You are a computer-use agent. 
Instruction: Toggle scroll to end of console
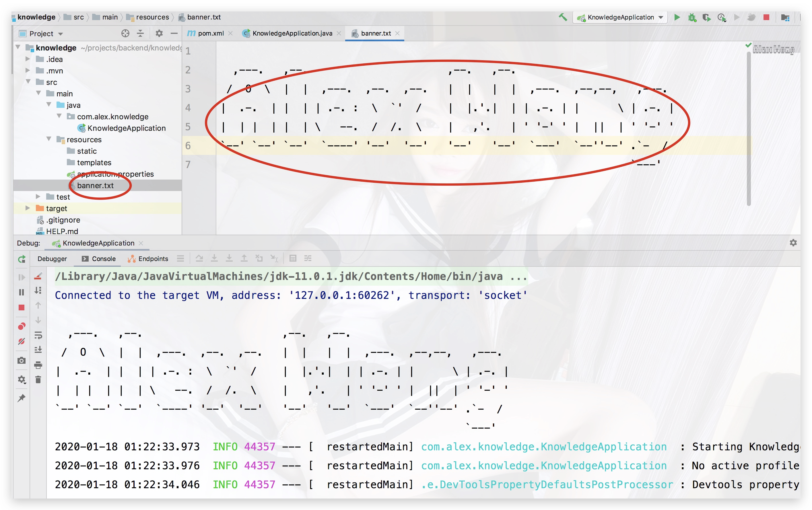[38, 350]
